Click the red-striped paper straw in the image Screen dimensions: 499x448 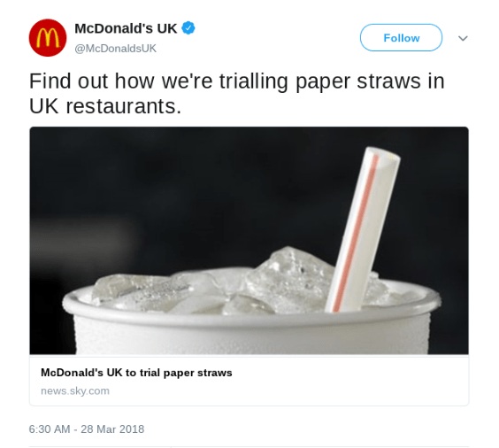[x=363, y=229]
